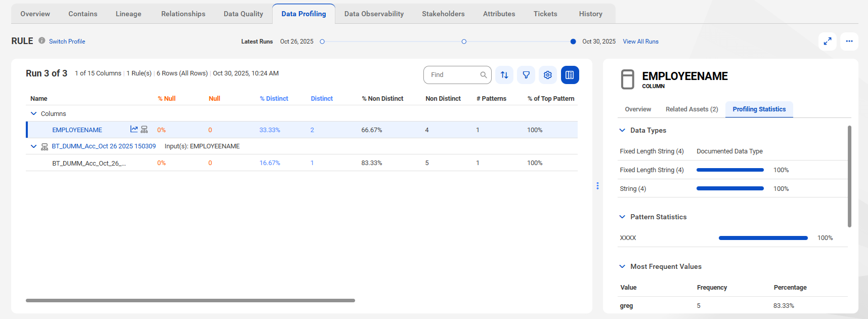Sort by the Distinct column header

point(322,99)
